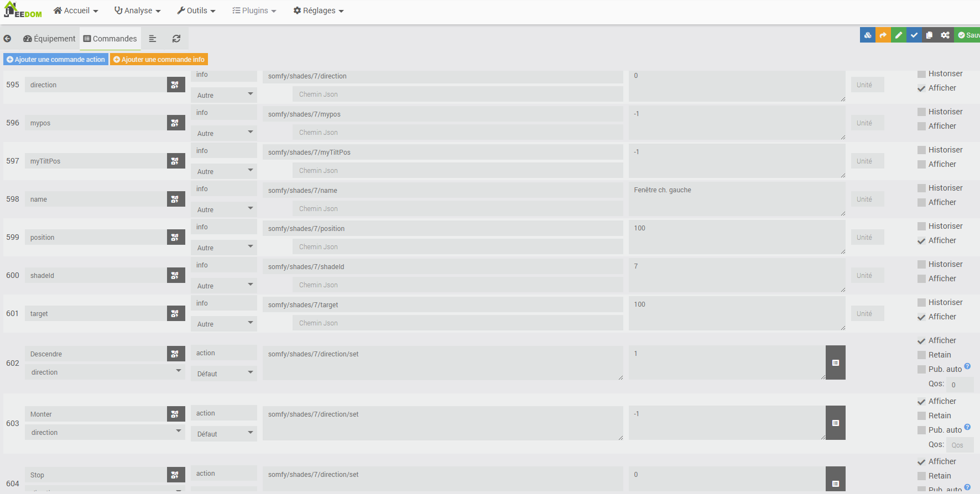Enable Historiser for myTiltPos command

pyautogui.click(x=921, y=150)
